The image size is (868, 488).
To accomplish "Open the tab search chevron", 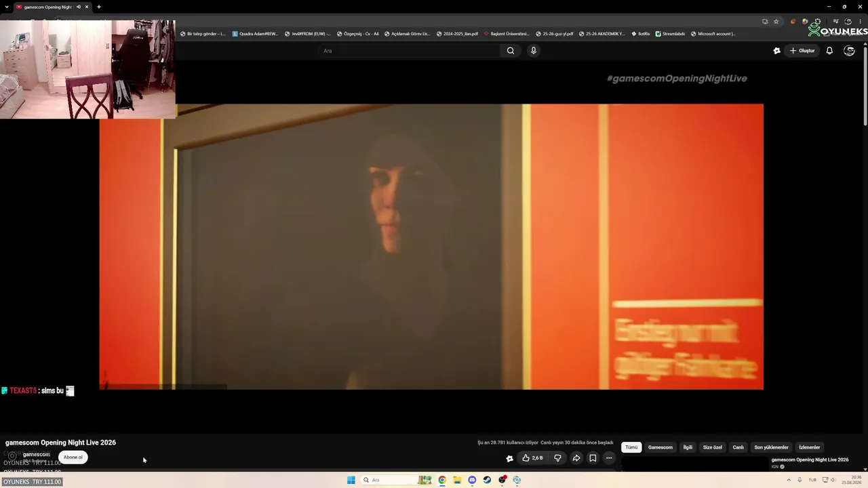I will pos(6,7).
